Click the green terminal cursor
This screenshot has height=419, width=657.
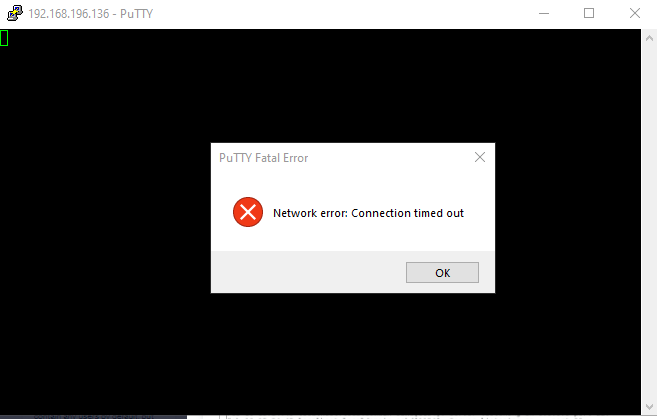(x=4, y=38)
